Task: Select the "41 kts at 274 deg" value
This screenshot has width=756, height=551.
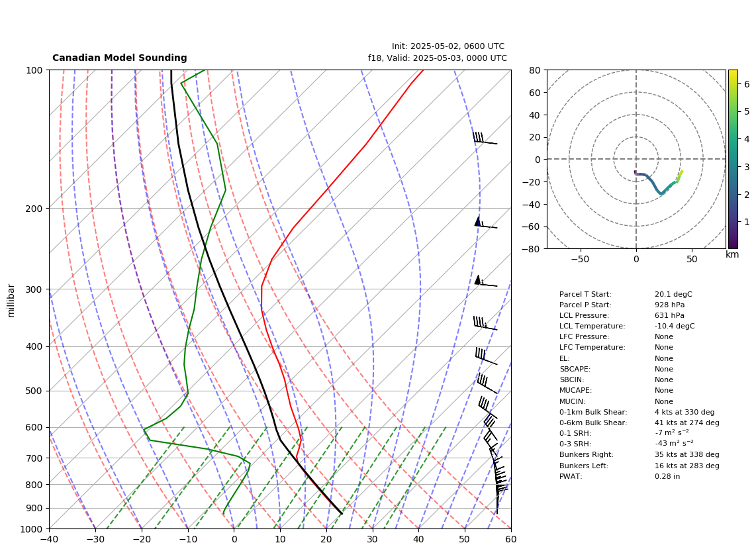Action: point(687,423)
